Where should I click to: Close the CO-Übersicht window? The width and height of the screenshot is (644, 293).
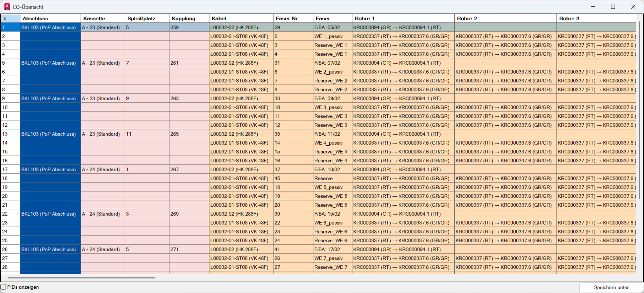633,7
